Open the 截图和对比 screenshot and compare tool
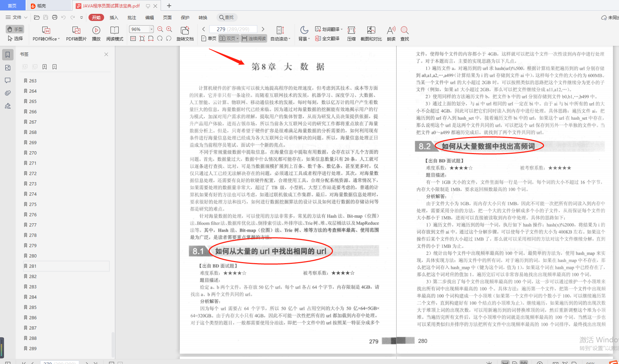619x364 pixels. pos(371,34)
